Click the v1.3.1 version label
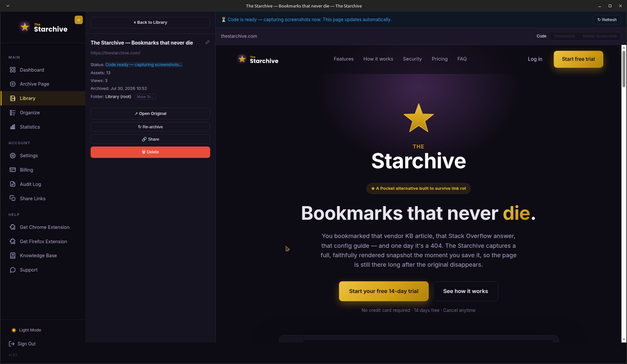627x364 pixels. coord(13,355)
